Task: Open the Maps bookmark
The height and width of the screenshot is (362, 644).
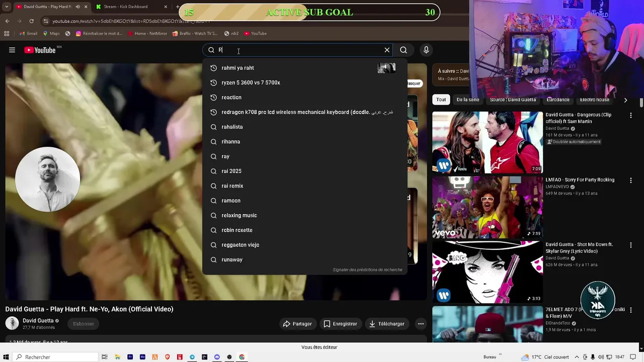Action: click(x=51, y=34)
